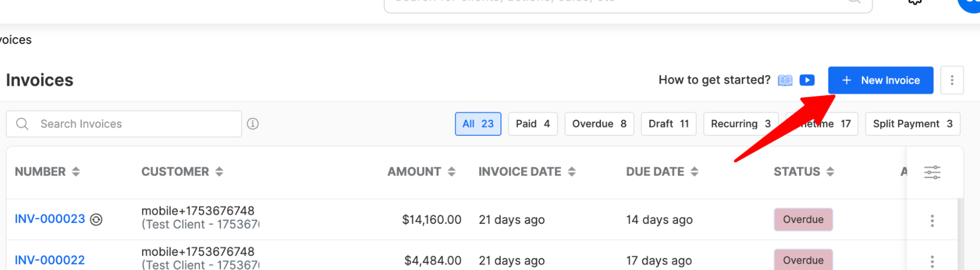The width and height of the screenshot is (980, 270).
Task: Play the getting started video icon
Action: coord(807,80)
